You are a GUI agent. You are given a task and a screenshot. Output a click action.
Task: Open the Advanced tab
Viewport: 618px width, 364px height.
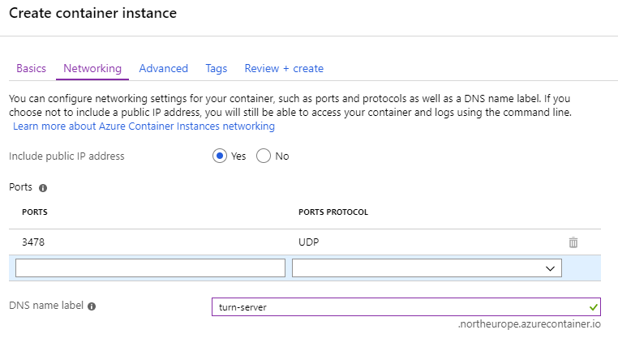(x=163, y=69)
